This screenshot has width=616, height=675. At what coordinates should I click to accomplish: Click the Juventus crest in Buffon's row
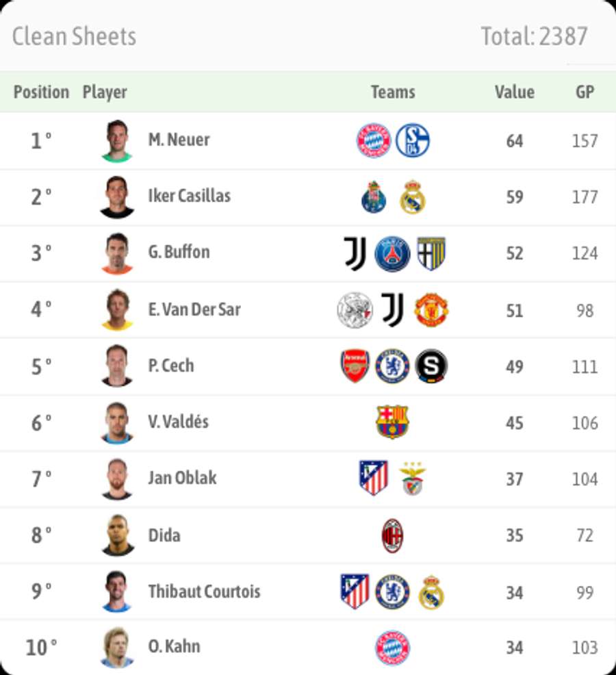[355, 253]
